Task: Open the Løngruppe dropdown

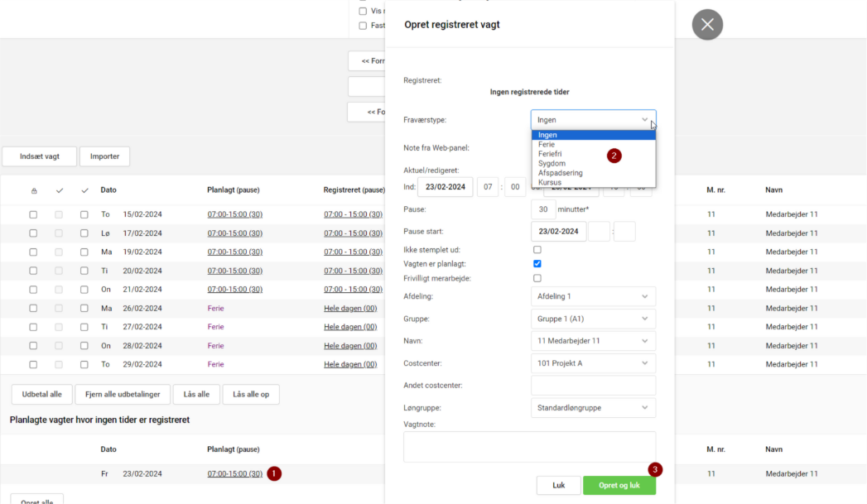Action: pos(593,407)
